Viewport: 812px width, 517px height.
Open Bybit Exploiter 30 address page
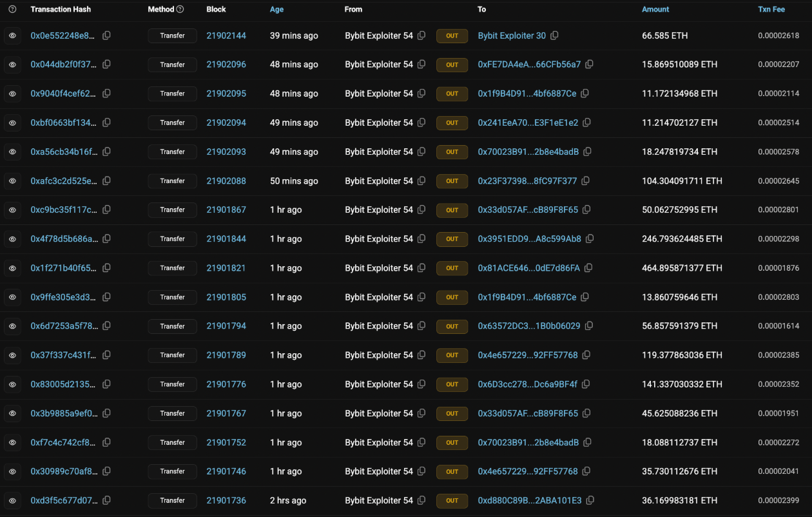512,35
